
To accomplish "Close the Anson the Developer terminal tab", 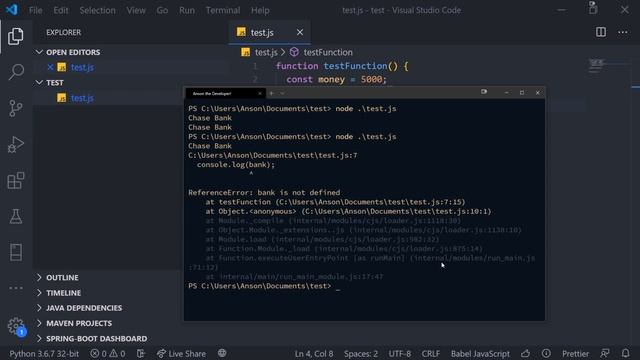I will (260, 93).
